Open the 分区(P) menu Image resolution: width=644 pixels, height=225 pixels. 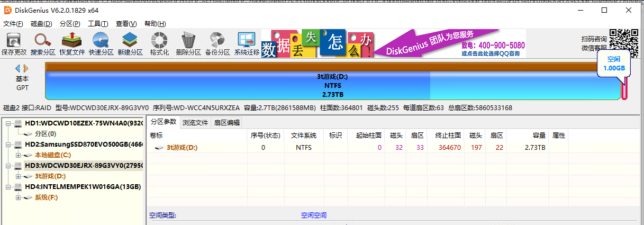[x=70, y=24]
